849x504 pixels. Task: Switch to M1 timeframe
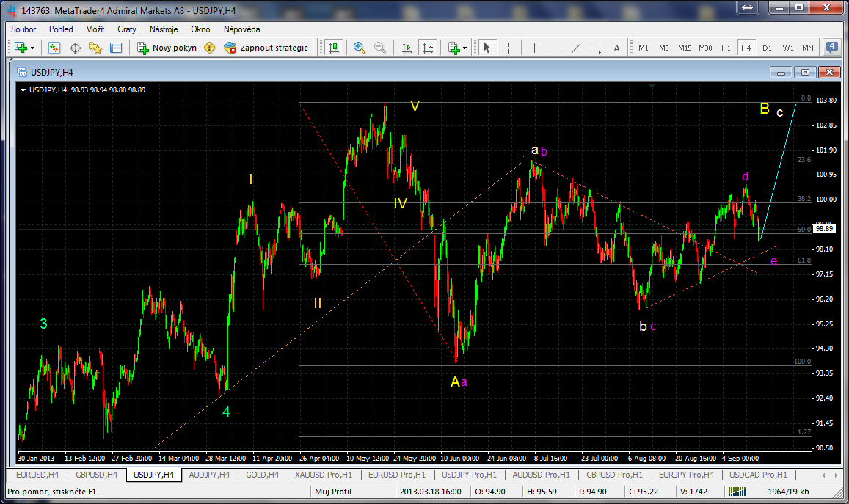(644, 48)
